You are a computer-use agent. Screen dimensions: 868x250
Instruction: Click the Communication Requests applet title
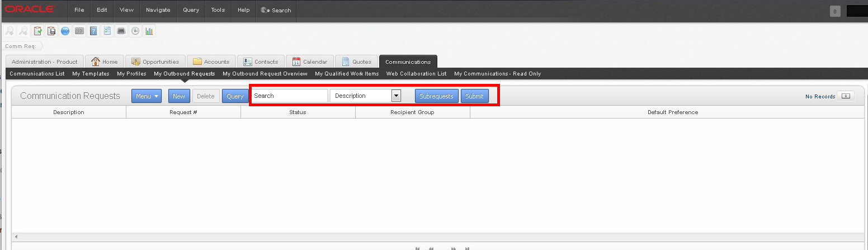pos(70,96)
